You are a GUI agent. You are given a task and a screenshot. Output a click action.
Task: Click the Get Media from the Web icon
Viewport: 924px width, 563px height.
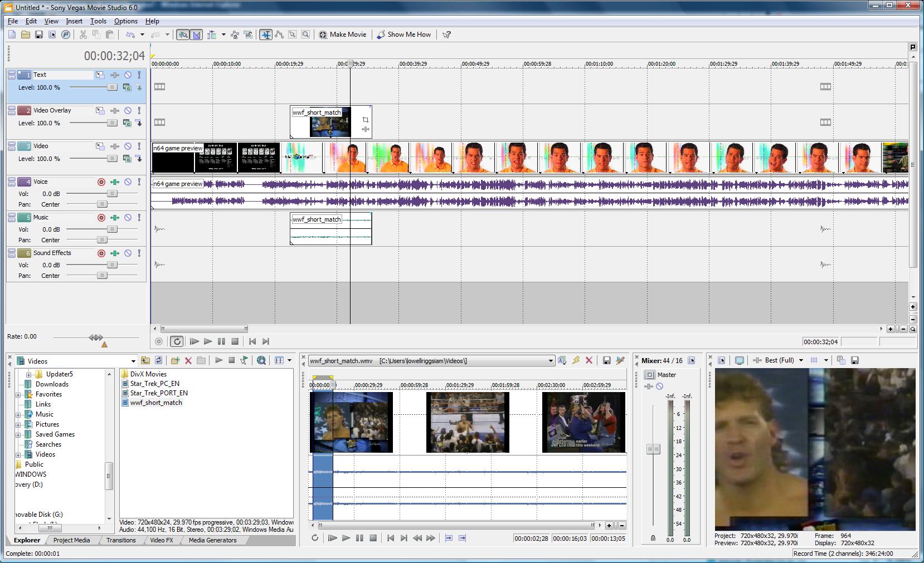261,360
